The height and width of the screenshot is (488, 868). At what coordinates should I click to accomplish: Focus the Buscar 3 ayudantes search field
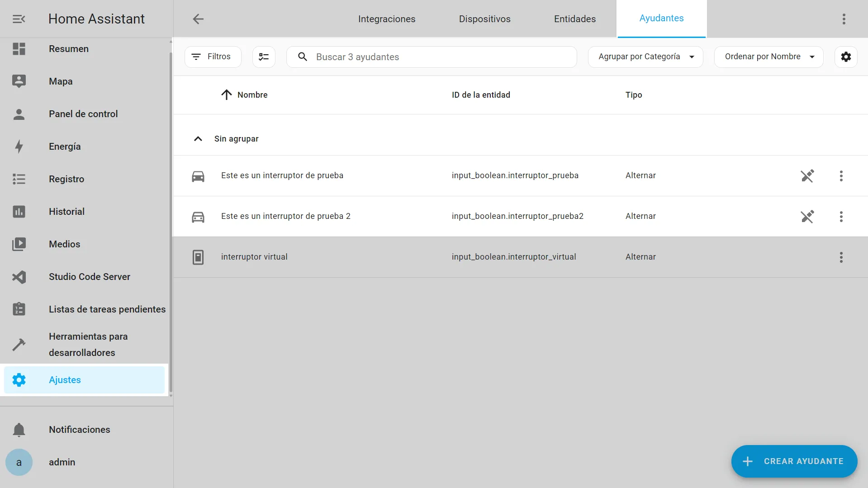pyautogui.click(x=432, y=57)
